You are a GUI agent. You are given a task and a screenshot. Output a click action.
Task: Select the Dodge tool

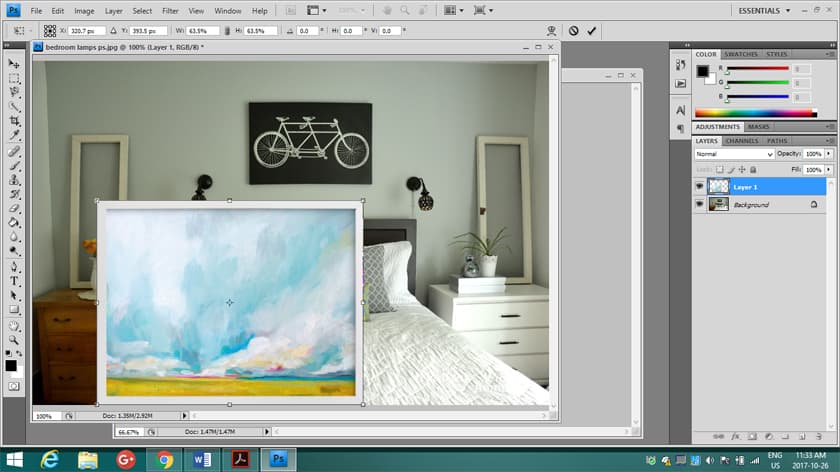click(x=14, y=250)
